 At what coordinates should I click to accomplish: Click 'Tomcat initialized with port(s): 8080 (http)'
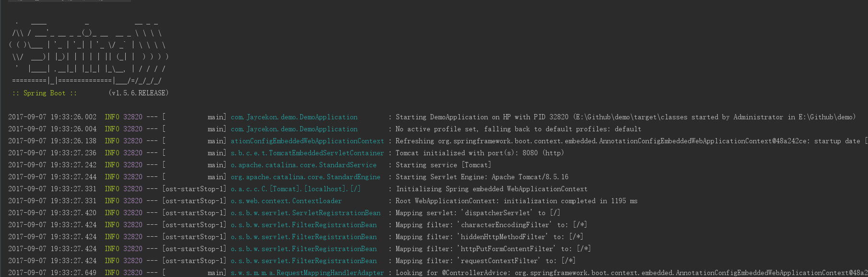click(x=480, y=153)
